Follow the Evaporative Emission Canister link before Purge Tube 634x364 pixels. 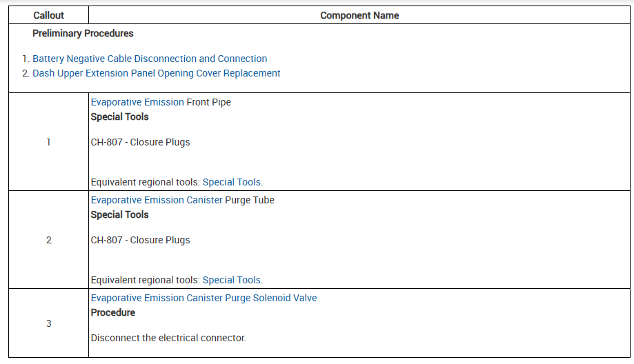coord(157,200)
